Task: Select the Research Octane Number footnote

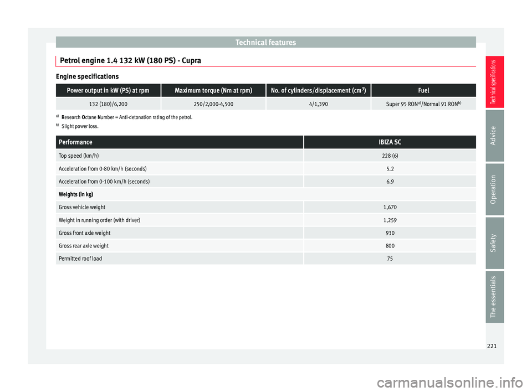Action: (126, 117)
